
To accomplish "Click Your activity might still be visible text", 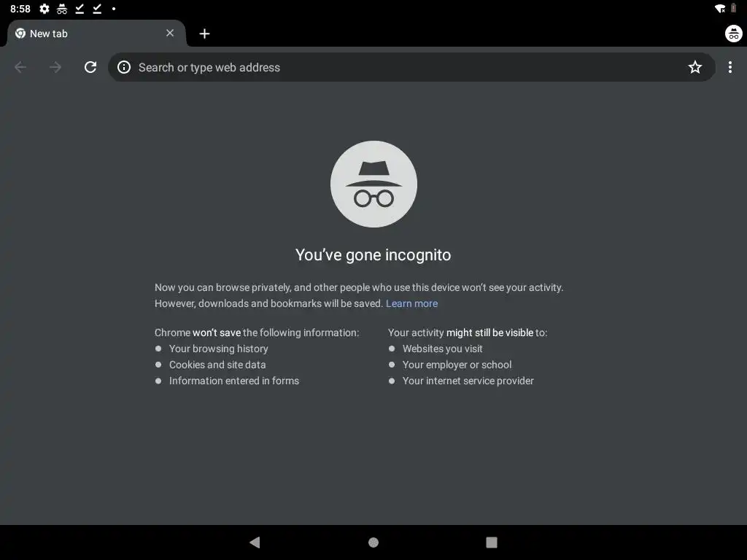I will pyautogui.click(x=468, y=332).
